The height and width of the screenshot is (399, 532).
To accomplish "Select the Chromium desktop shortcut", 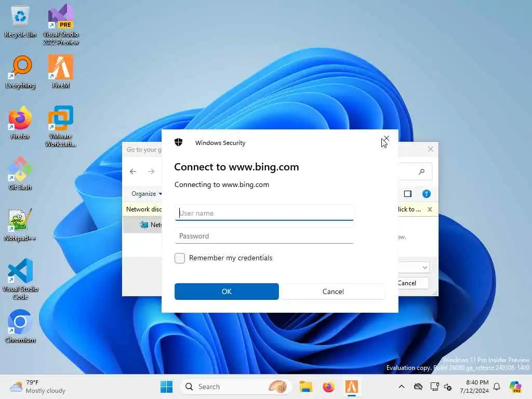I will coord(20,326).
